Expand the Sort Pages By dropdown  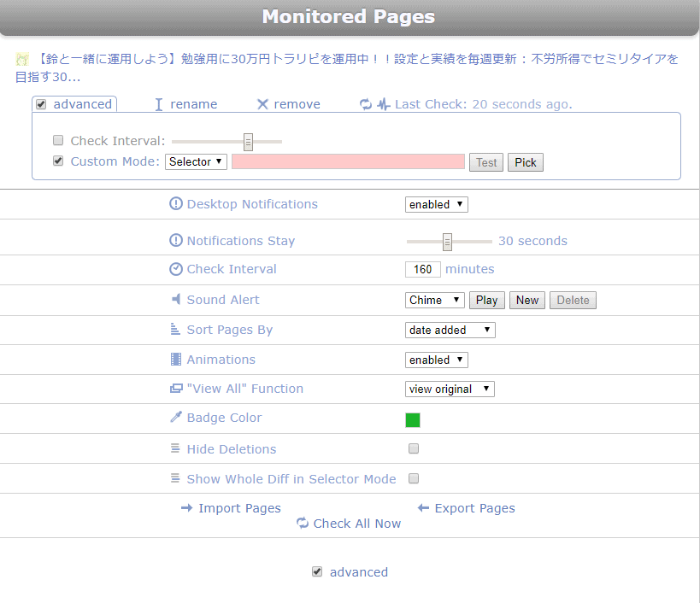coord(450,330)
